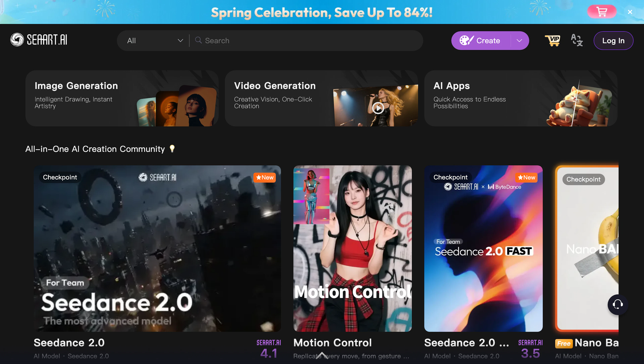Click the New badge on the Seedance FAST card
Image resolution: width=644 pixels, height=364 pixels.
tap(526, 177)
